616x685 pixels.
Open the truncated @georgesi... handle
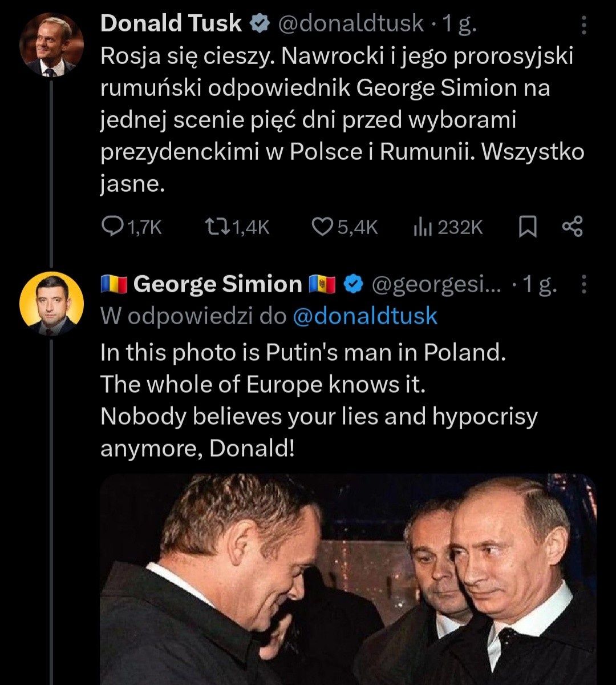point(436,284)
